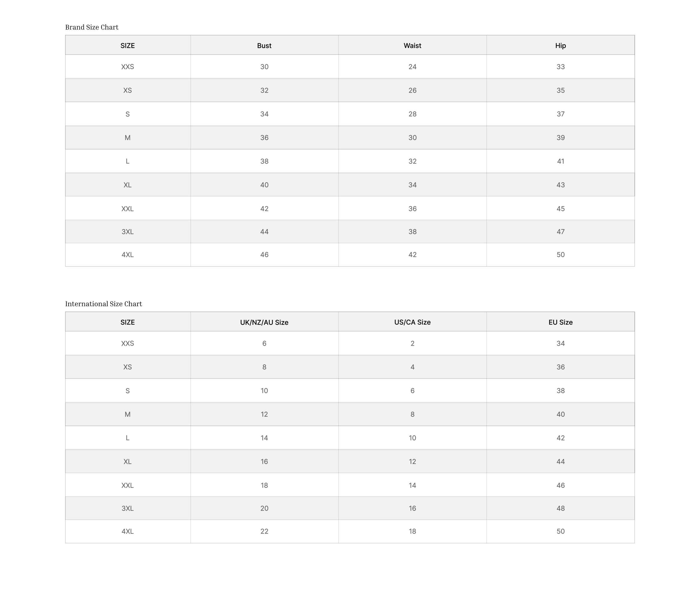Click the Waist column header
This screenshot has height=594, width=700.
point(412,45)
